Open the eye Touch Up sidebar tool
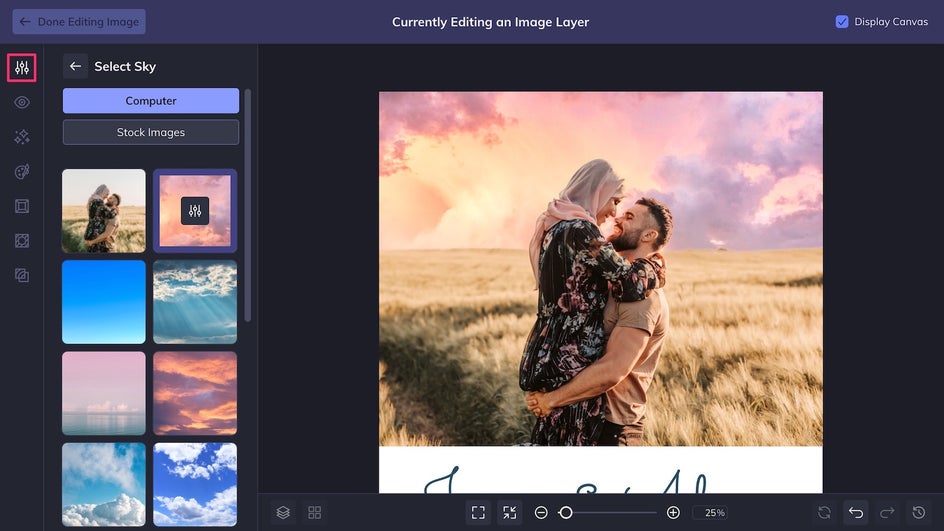The height and width of the screenshot is (531, 944). (22, 102)
